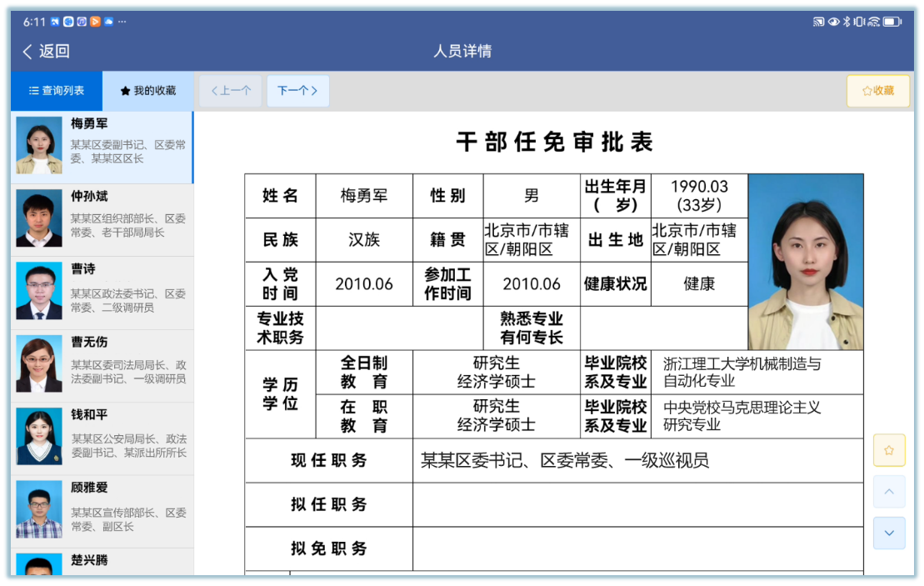Click the scroll-down chevron button
Image resolution: width=924 pixels, height=586 pixels.
point(889,533)
